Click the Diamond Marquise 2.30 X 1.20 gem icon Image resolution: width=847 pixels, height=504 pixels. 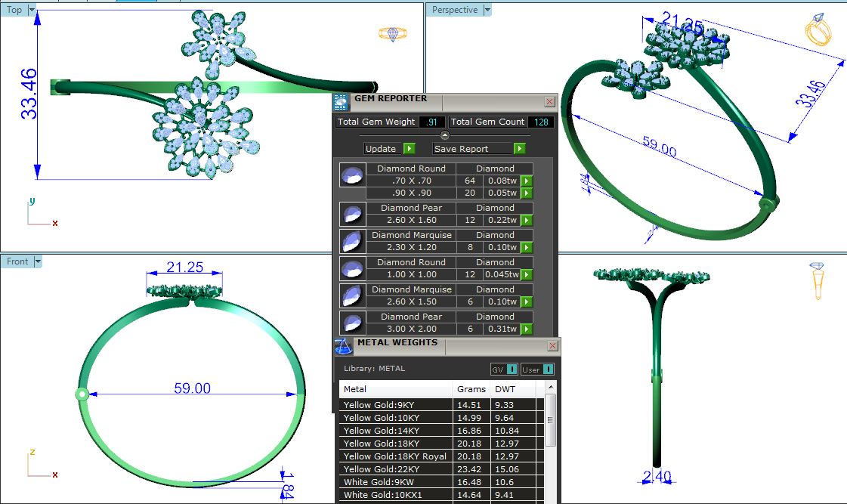[350, 241]
